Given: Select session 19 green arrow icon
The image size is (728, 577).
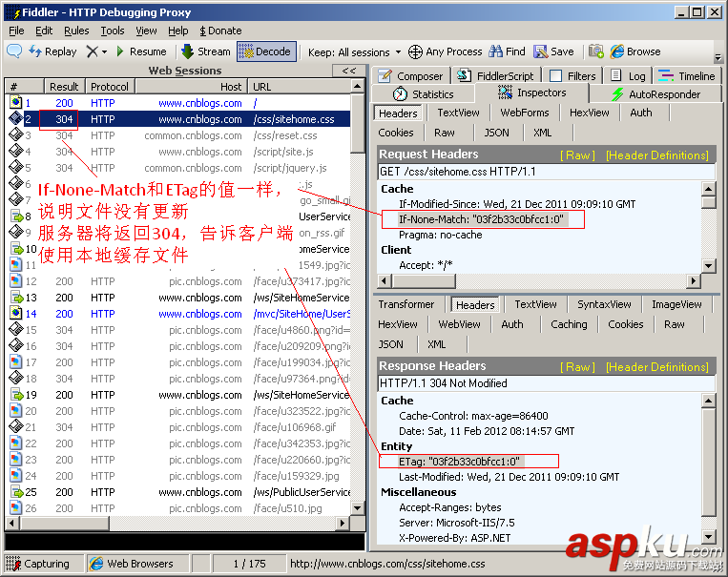Looking at the screenshot, I should (17, 395).
